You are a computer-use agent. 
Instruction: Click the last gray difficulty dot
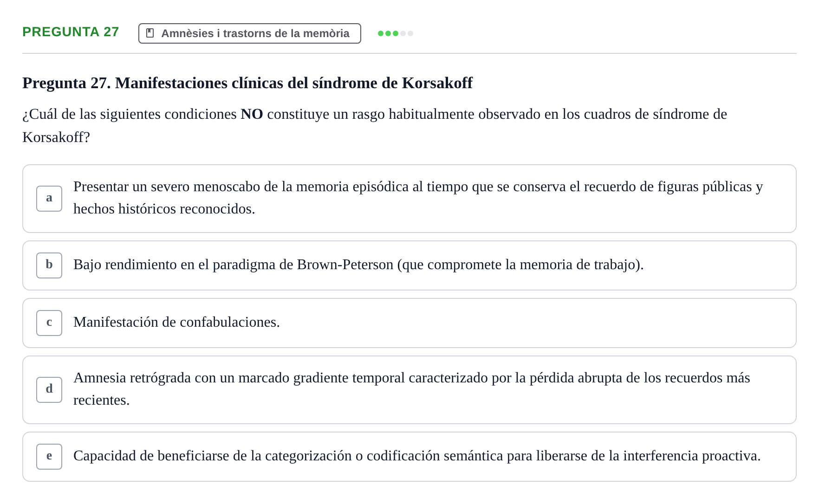point(410,33)
